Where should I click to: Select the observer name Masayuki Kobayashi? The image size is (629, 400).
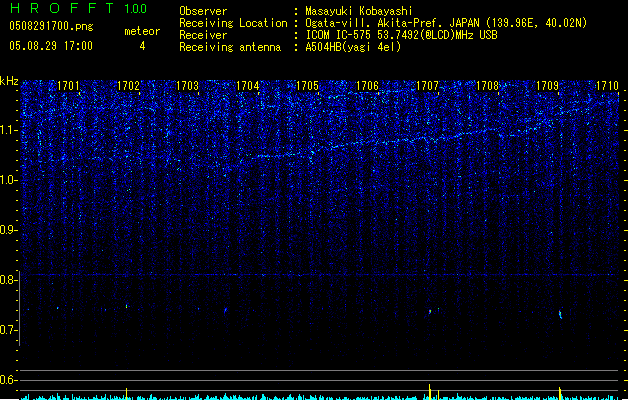(x=361, y=11)
